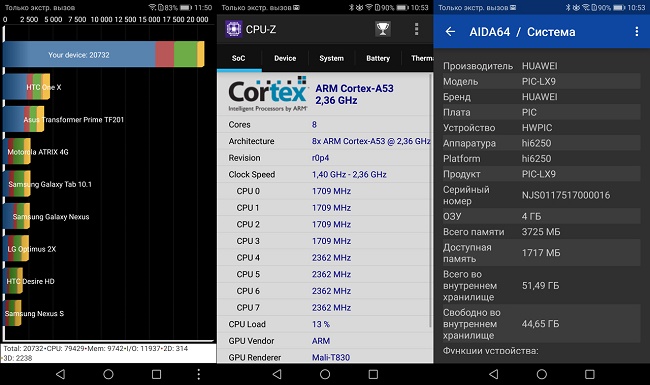The width and height of the screenshot is (650, 385).
Task: Tap ОЗУ 4 ГБ row
Action: point(541,216)
